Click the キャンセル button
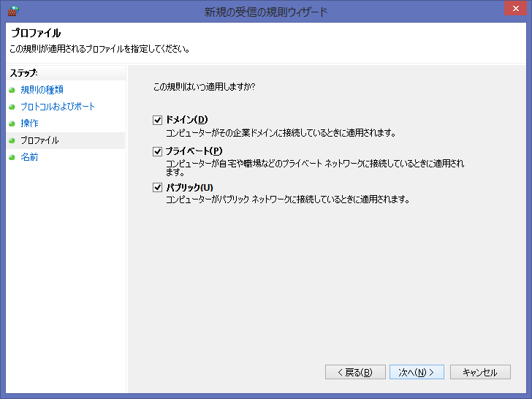The height and width of the screenshot is (399, 532). [480, 372]
